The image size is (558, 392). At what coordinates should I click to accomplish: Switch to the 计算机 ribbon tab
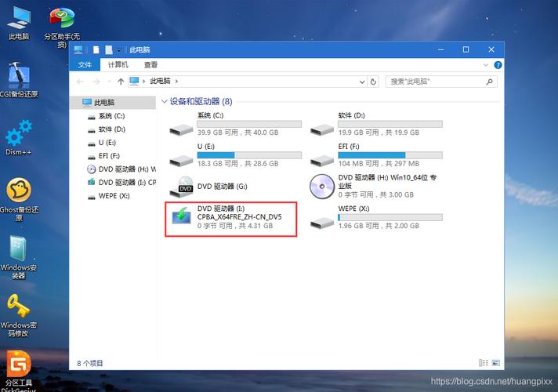[118, 65]
